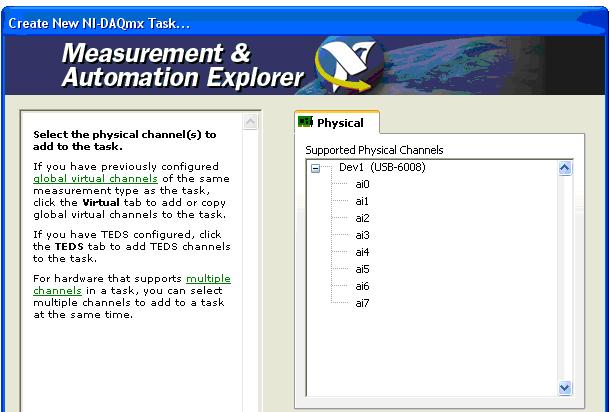Select physical channel ai0

[x=362, y=184]
